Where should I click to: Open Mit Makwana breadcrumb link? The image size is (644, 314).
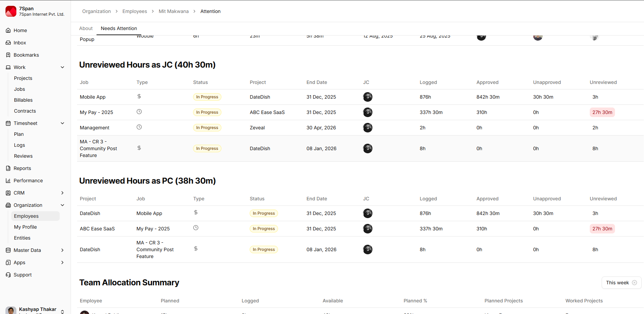(x=173, y=11)
